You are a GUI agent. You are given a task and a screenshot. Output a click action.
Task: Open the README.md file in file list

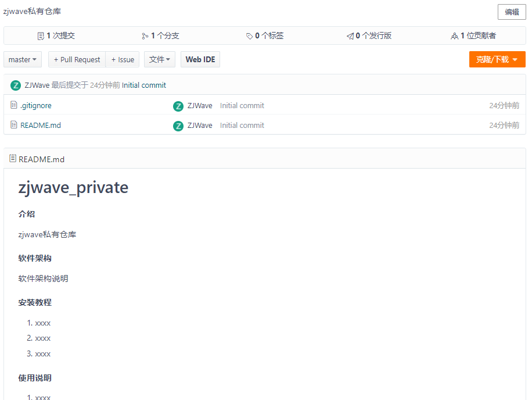[41, 126]
